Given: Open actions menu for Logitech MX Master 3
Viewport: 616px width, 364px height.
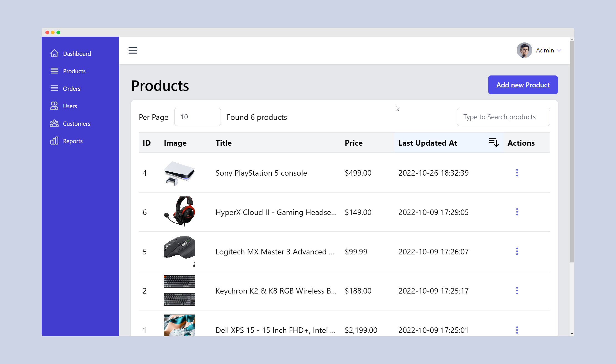Looking at the screenshot, I should [x=517, y=251].
